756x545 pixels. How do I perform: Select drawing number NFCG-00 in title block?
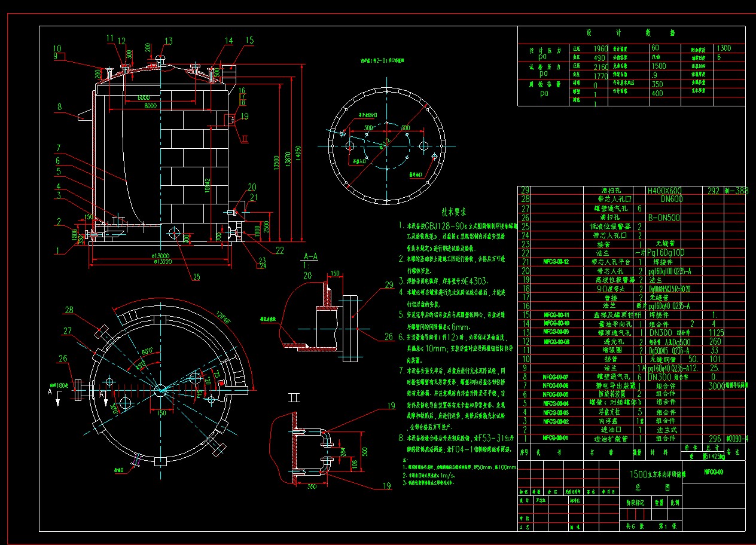(x=714, y=471)
